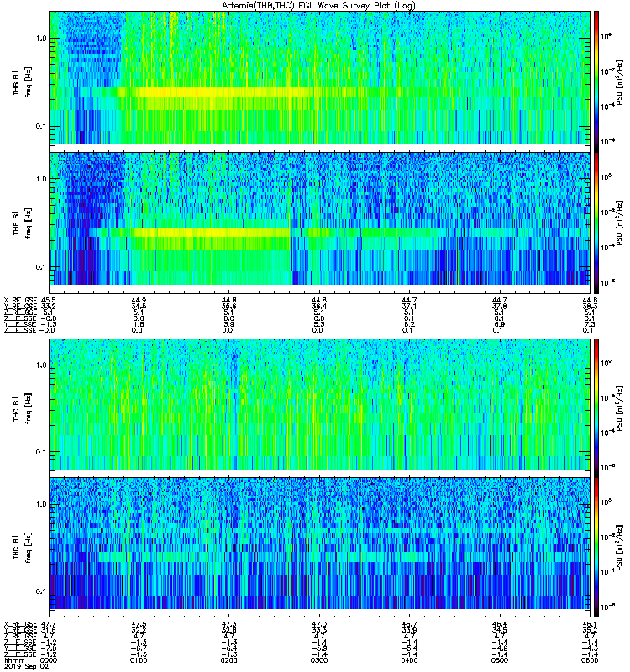This screenshot has width=630, height=672.
Task: Click the date '2019 Sep 02'
Action: (x=26, y=667)
